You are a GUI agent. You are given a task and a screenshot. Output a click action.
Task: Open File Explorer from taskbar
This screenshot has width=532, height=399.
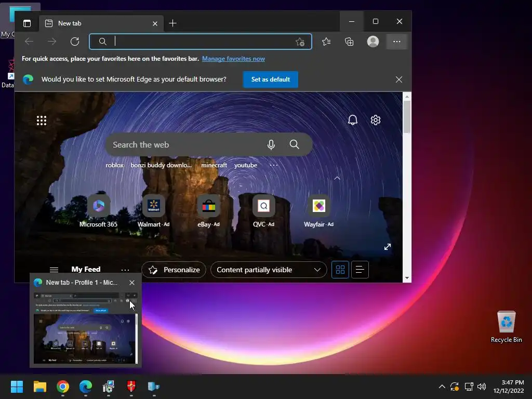pos(39,387)
